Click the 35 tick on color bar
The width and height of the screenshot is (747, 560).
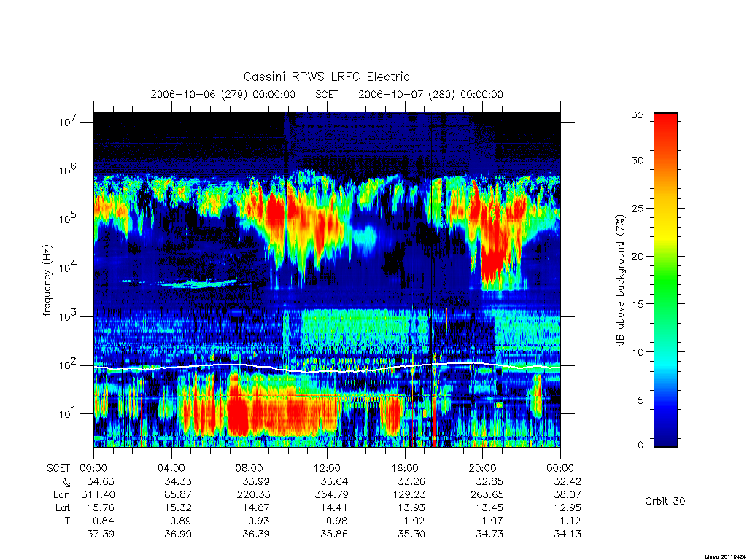pos(637,114)
